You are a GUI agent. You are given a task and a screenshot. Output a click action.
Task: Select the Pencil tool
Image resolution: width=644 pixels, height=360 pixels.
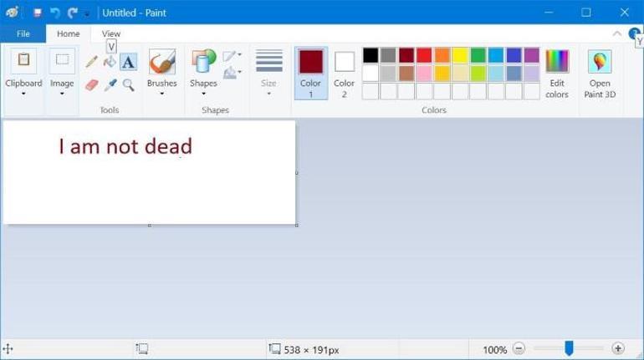click(x=92, y=62)
